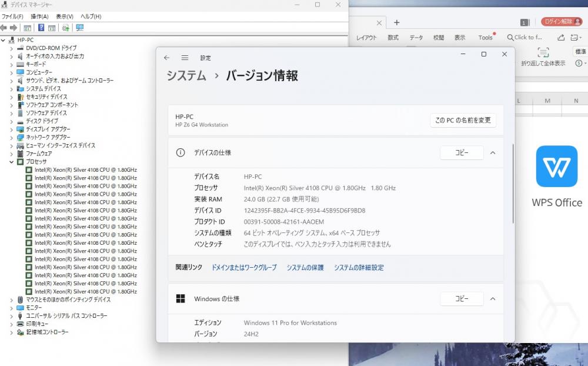This screenshot has height=366, width=588.
Task: Open 操作(A) menu in Device Manager
Action: pyautogui.click(x=39, y=16)
